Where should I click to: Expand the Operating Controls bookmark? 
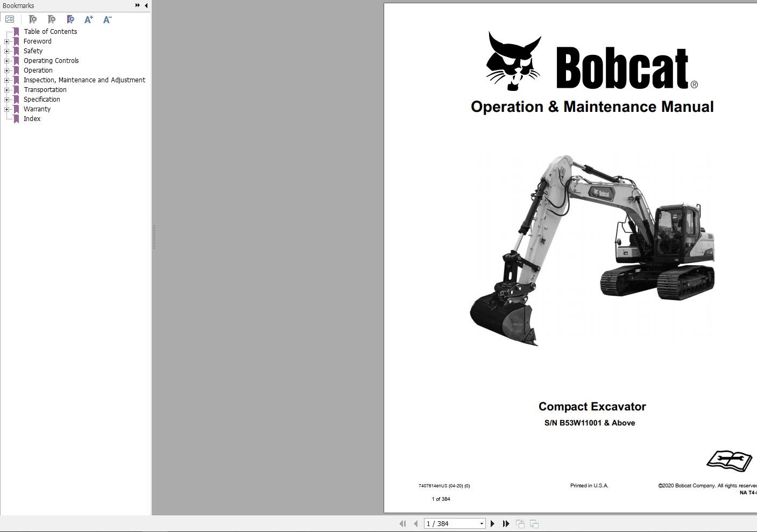(x=6, y=61)
